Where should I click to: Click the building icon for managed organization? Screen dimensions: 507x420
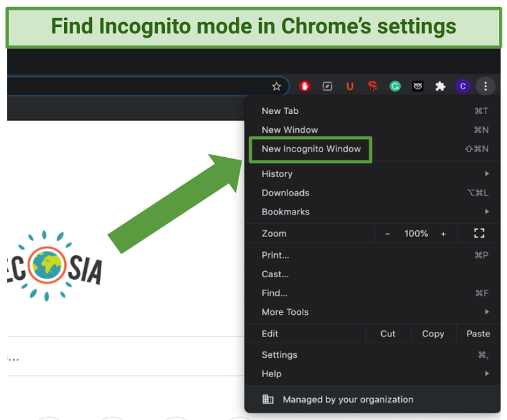(x=268, y=399)
